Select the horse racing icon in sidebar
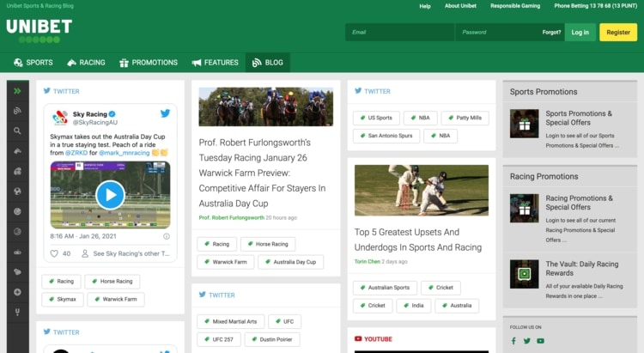The height and width of the screenshot is (353, 644). point(17,151)
